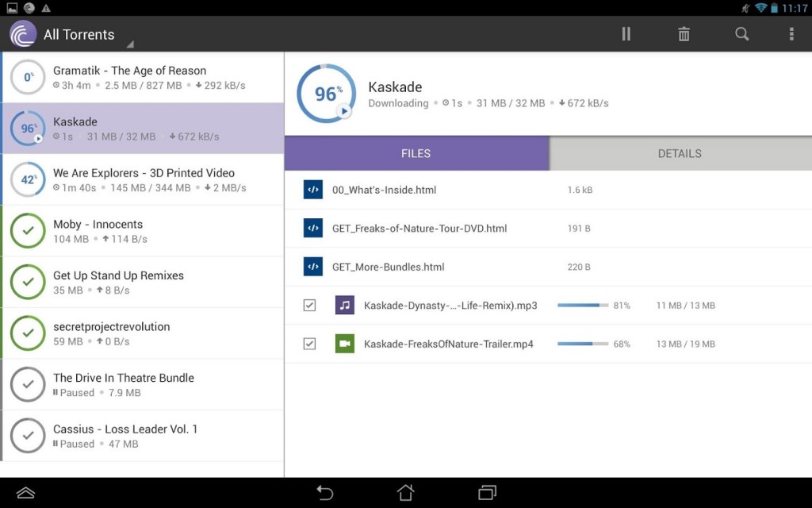Image resolution: width=812 pixels, height=508 pixels.
Task: Click the video icon on the FreaksOfNature trailer
Action: [344, 344]
